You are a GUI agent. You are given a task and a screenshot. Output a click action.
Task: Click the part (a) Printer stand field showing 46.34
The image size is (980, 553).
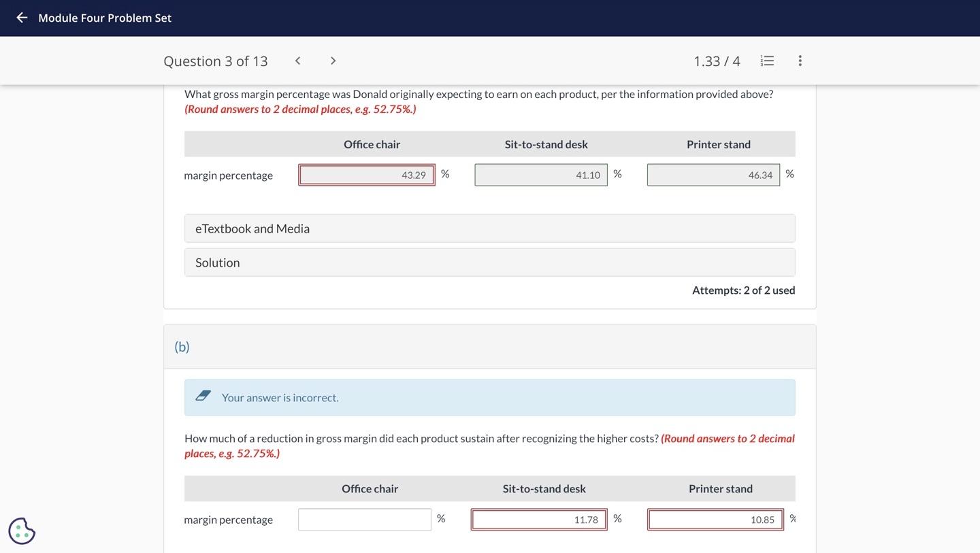(713, 175)
